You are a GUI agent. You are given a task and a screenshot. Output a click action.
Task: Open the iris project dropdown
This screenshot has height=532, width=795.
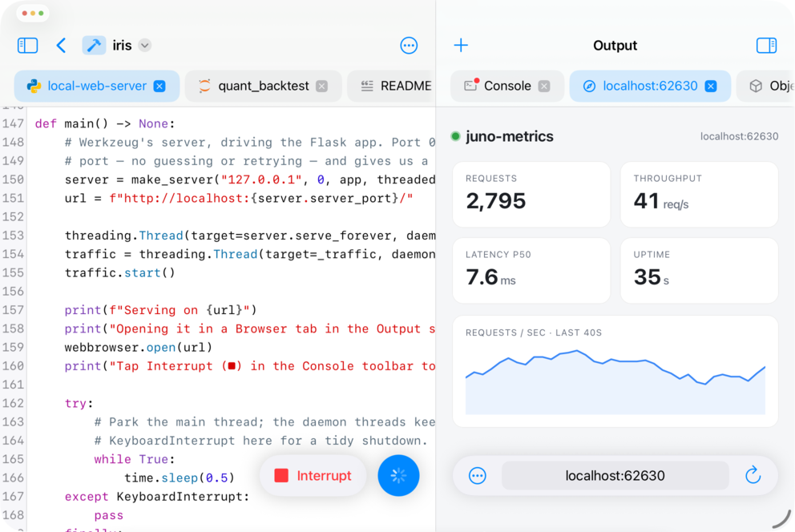tap(145, 46)
